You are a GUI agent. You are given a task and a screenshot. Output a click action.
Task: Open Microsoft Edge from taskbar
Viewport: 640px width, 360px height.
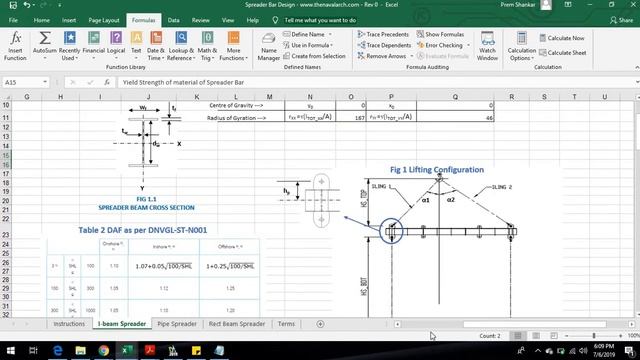(x=58, y=351)
